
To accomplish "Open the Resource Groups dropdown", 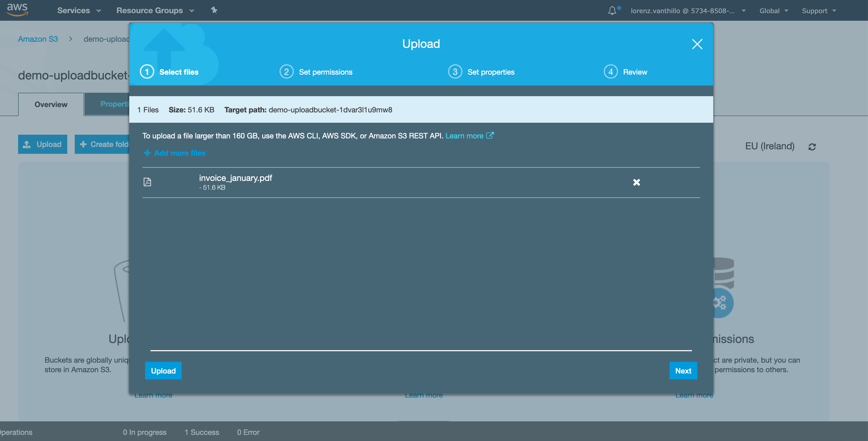I will 155,10.
